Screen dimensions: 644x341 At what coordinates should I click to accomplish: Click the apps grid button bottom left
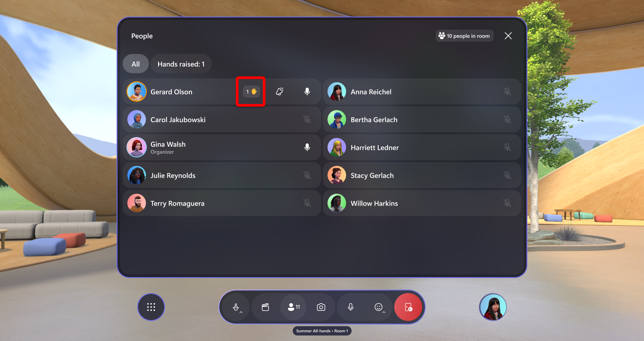click(x=151, y=307)
